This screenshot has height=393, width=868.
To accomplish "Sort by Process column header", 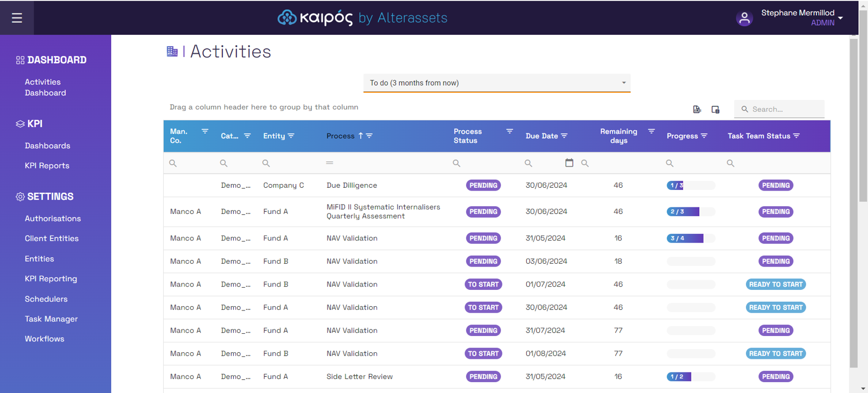I will 340,136.
